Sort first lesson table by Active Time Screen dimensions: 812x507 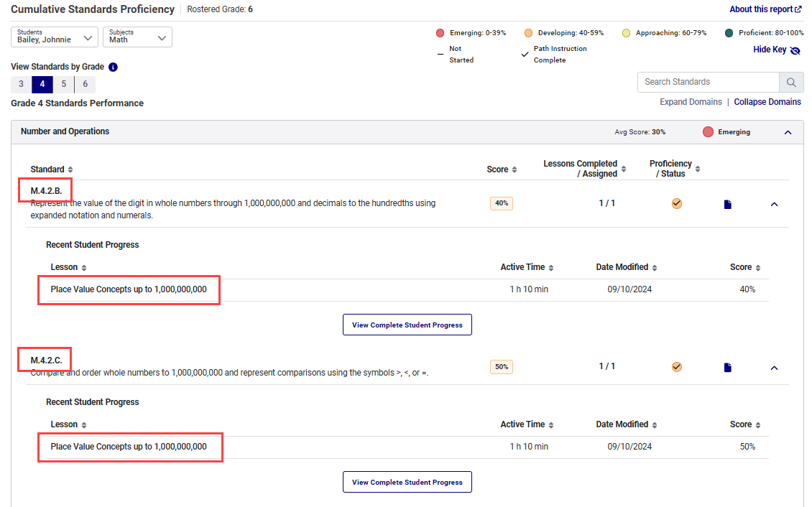[551, 268]
